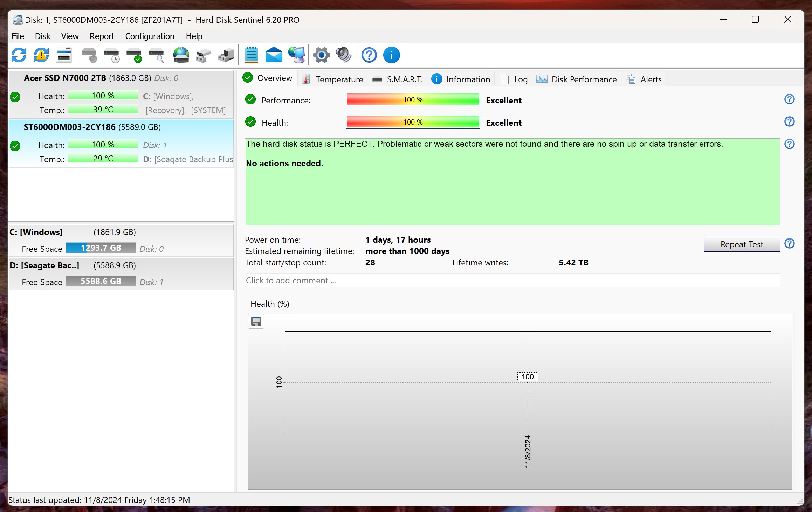Click help icon beside status description box

click(x=790, y=144)
